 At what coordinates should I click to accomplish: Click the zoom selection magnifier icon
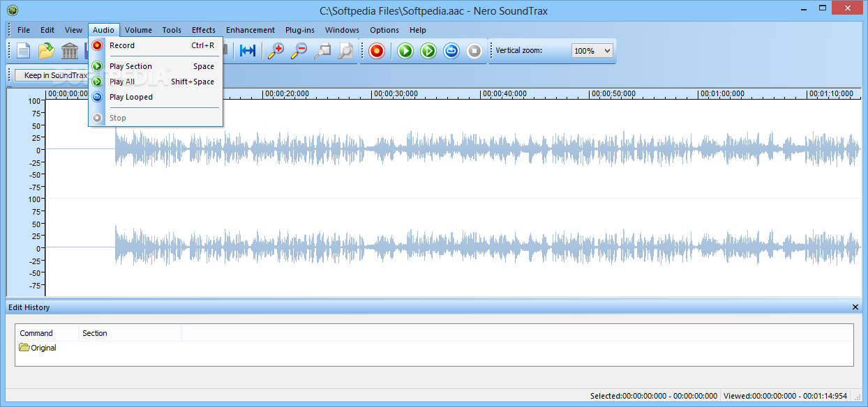click(322, 51)
